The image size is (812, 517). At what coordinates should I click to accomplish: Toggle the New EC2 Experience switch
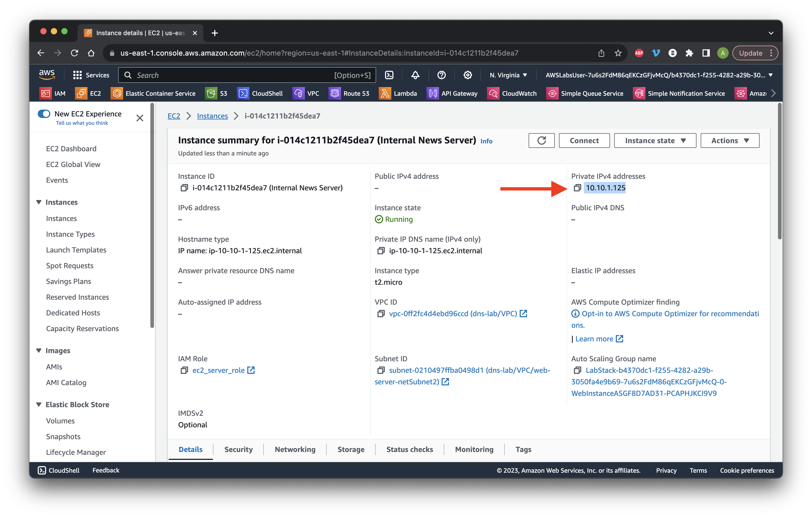tap(44, 114)
